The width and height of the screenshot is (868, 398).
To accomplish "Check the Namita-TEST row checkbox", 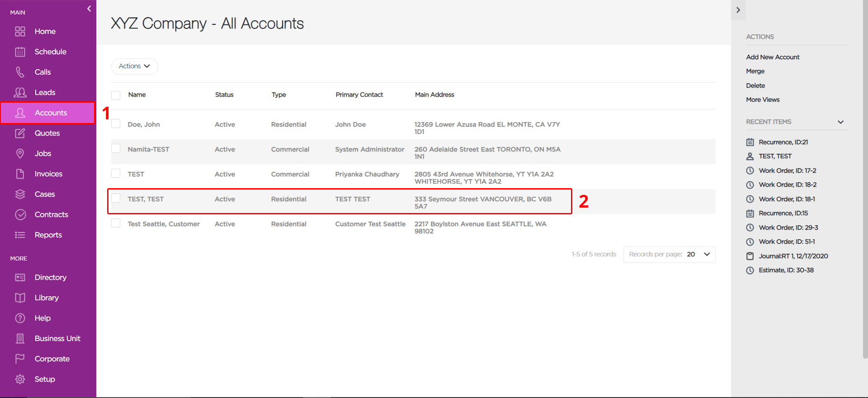I will pos(116,148).
